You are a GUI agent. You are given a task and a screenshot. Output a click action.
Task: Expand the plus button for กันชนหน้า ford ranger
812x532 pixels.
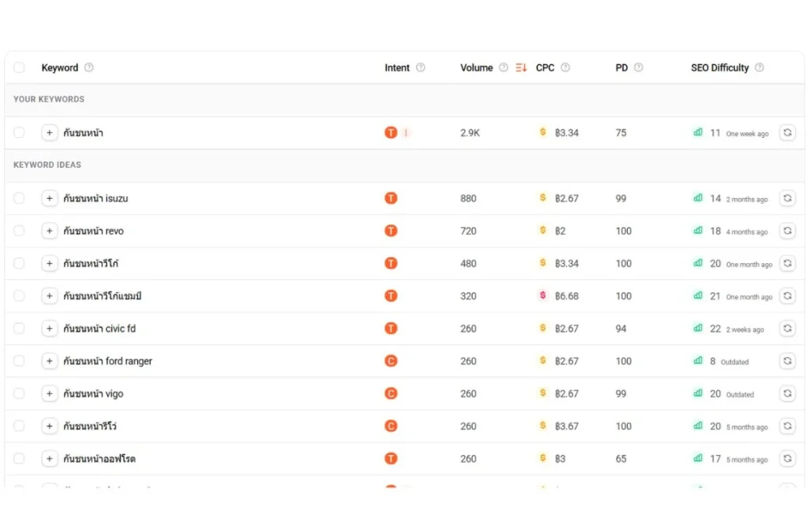49,361
